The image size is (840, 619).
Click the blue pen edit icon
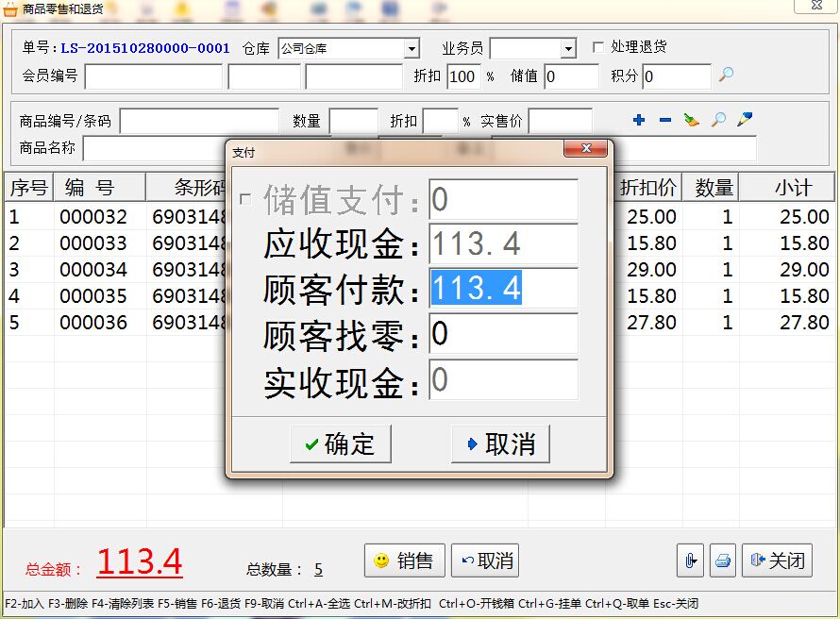pyautogui.click(x=745, y=119)
